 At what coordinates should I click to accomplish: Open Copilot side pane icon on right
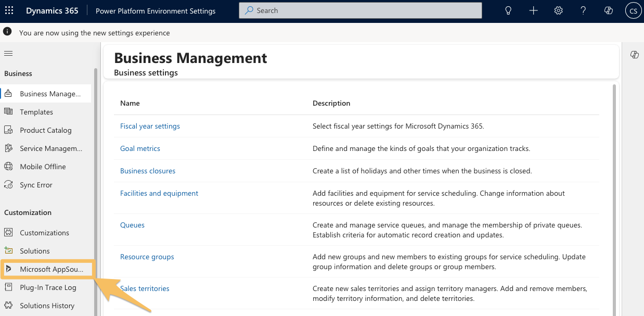point(634,55)
